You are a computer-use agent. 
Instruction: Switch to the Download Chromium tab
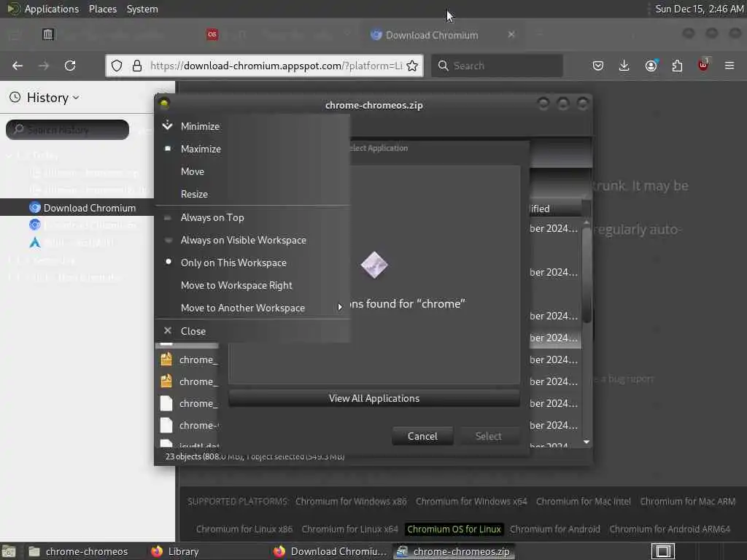click(431, 35)
